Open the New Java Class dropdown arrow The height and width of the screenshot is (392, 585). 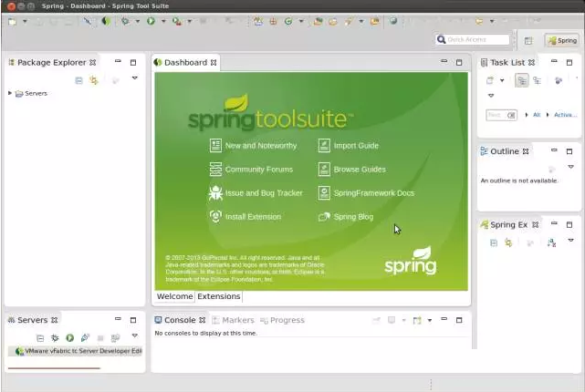300,22
